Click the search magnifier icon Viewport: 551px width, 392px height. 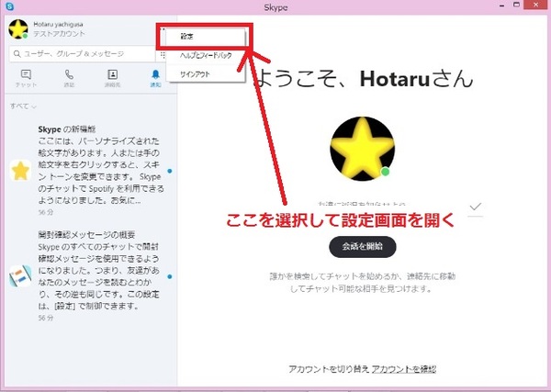click(17, 54)
